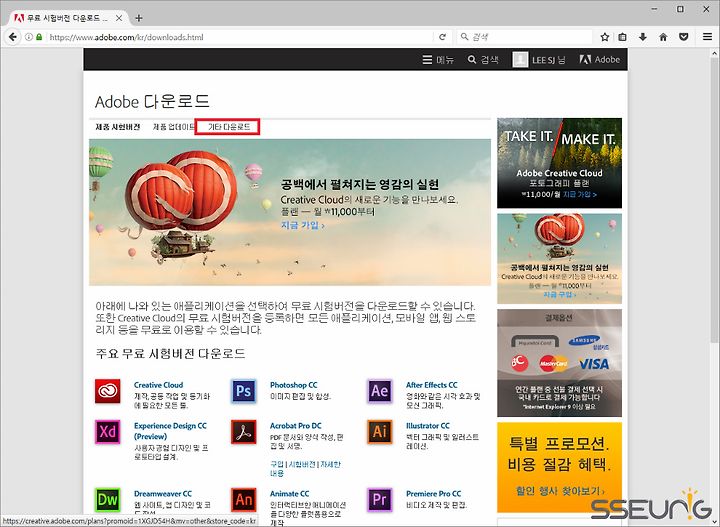Image resolution: width=720 pixels, height=527 pixels.
Task: Go to the browser home icon
Action: [663, 37]
